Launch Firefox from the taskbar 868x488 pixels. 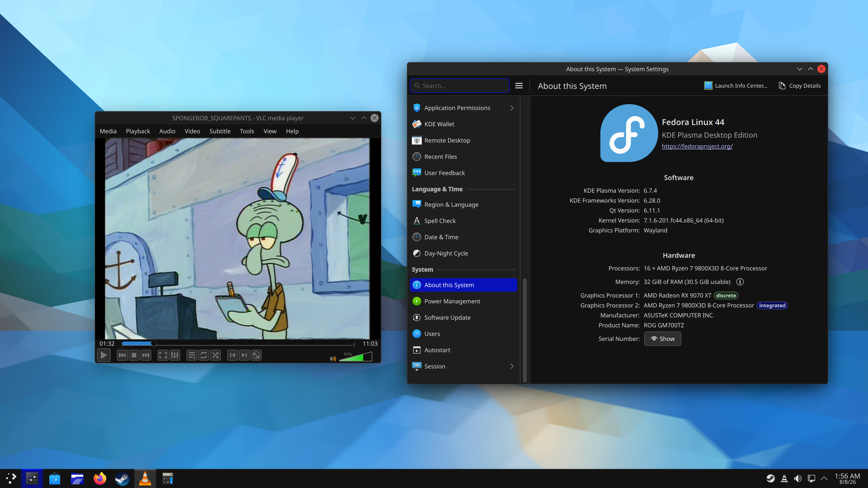100,478
